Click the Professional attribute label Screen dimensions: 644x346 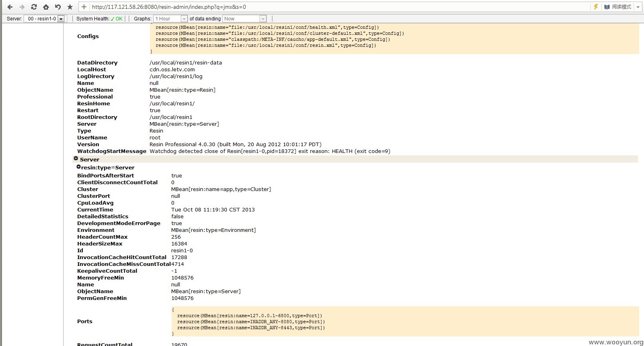tap(95, 97)
